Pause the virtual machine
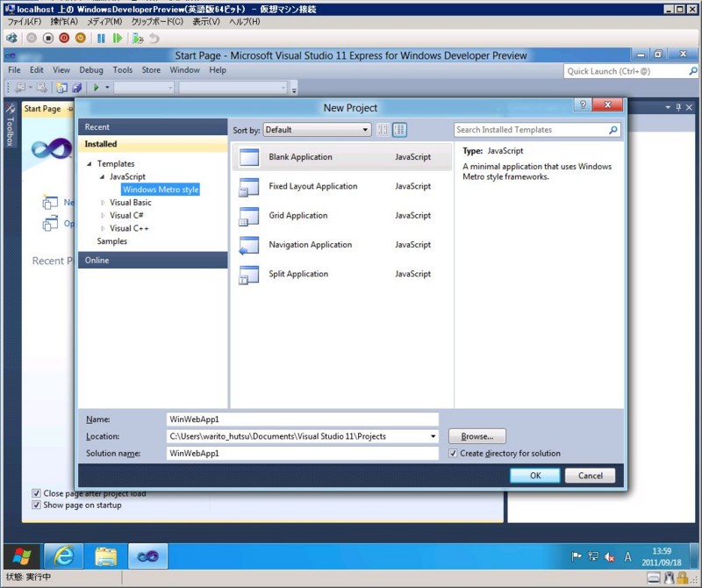Image resolution: width=702 pixels, height=588 pixels. pos(101,39)
